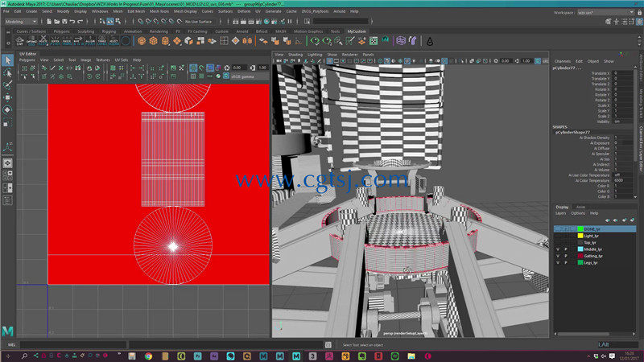This screenshot has height=362, width=644.
Task: Click the black cone icon on shelf
Action: (x=430, y=41)
